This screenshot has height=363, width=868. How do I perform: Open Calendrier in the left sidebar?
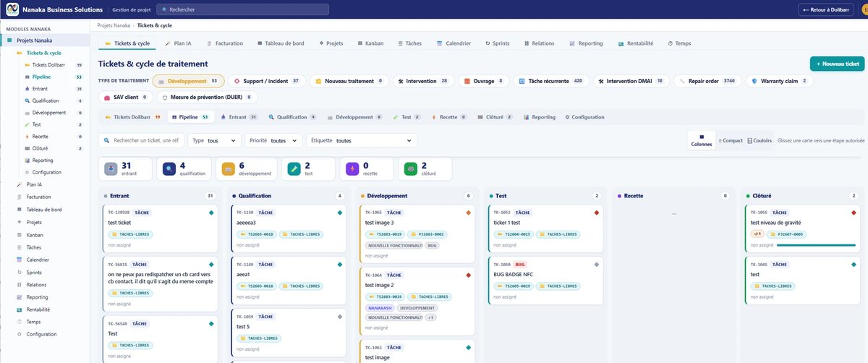click(x=38, y=260)
